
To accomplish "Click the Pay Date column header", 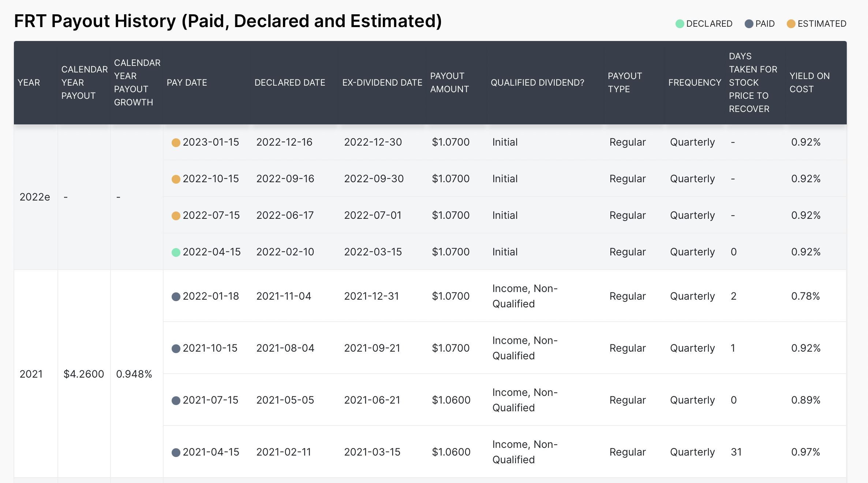I will (187, 83).
